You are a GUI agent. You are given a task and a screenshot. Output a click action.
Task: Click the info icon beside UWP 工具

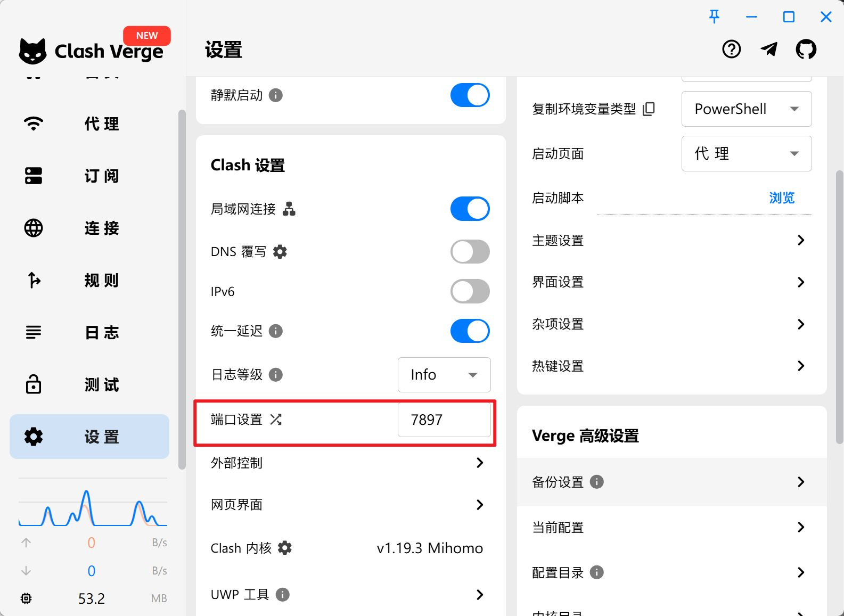(x=282, y=595)
